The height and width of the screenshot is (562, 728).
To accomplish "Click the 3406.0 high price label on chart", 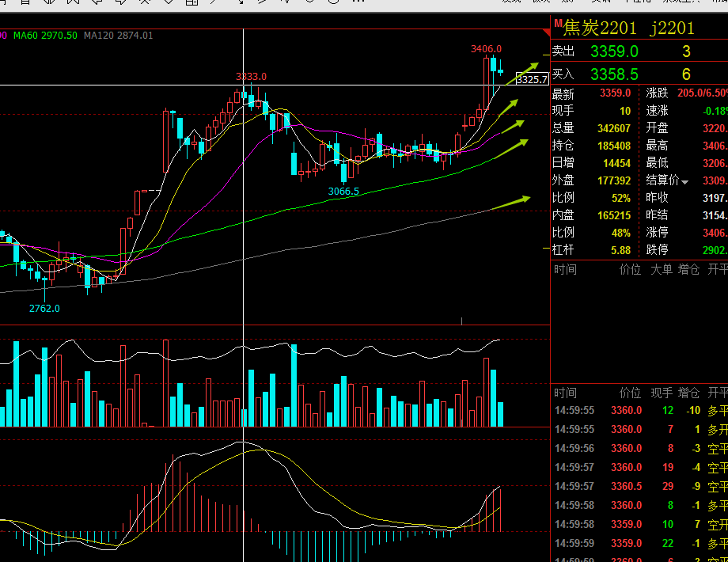I will 486,49.
